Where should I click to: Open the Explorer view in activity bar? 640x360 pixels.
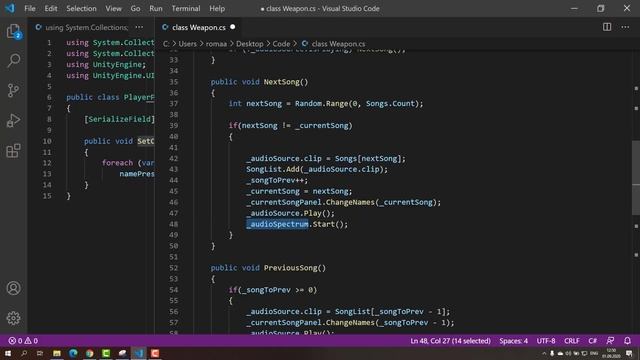[13, 31]
